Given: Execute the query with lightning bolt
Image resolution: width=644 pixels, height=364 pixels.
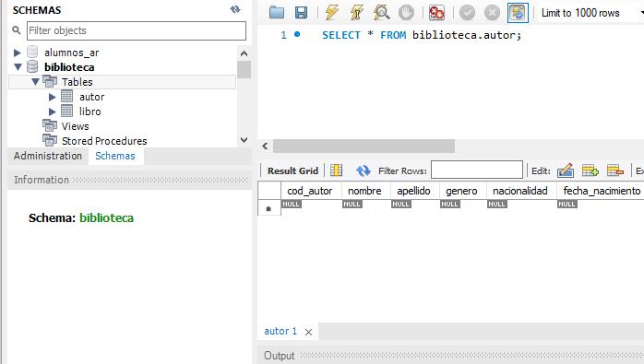Looking at the screenshot, I should pyautogui.click(x=331, y=12).
